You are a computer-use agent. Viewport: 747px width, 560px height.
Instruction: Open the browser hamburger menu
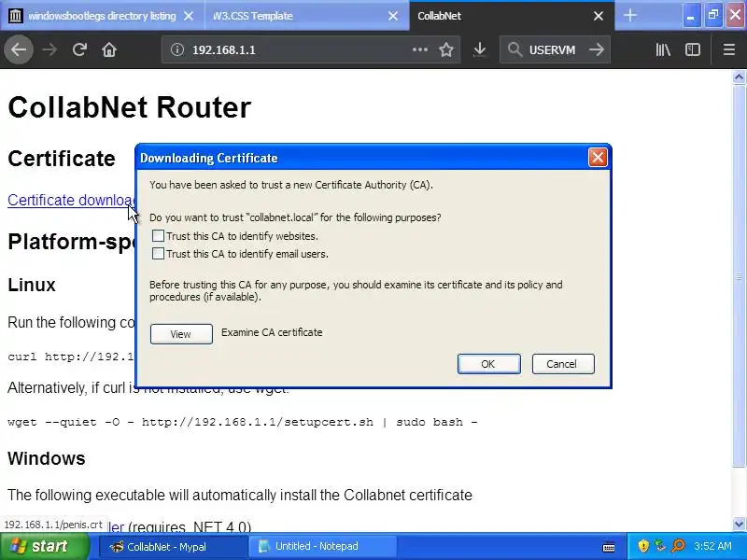(729, 49)
